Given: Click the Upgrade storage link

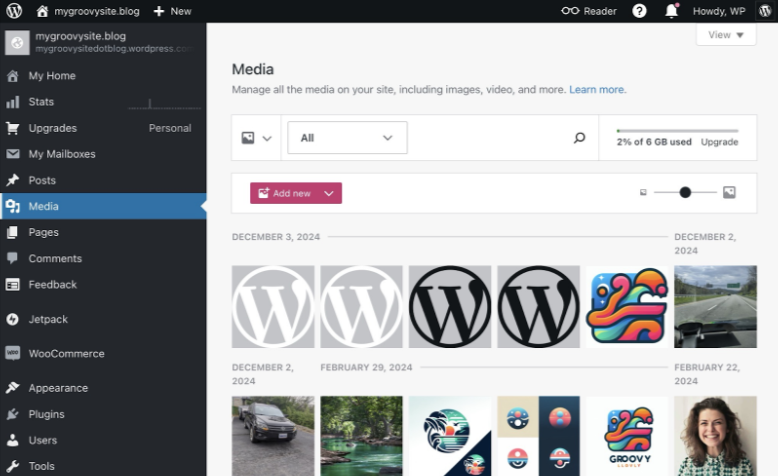Looking at the screenshot, I should coord(719,142).
